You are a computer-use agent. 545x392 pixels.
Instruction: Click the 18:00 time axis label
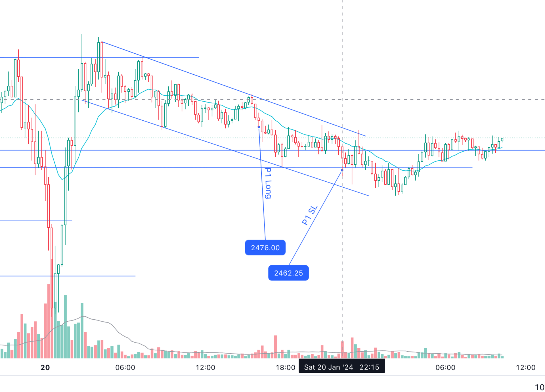(x=285, y=367)
